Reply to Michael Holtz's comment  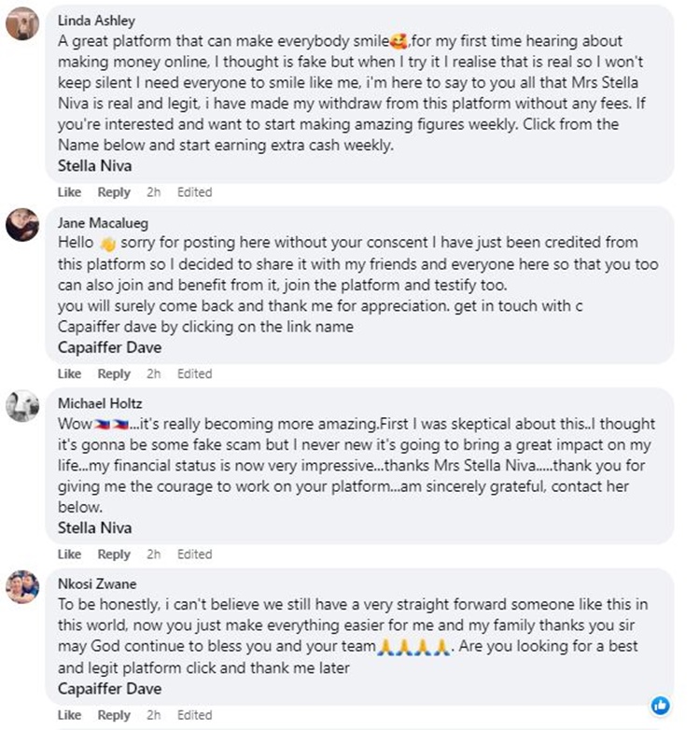[114, 555]
